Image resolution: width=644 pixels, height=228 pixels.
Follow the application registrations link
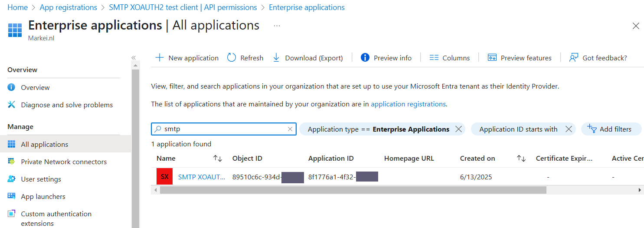(x=408, y=104)
